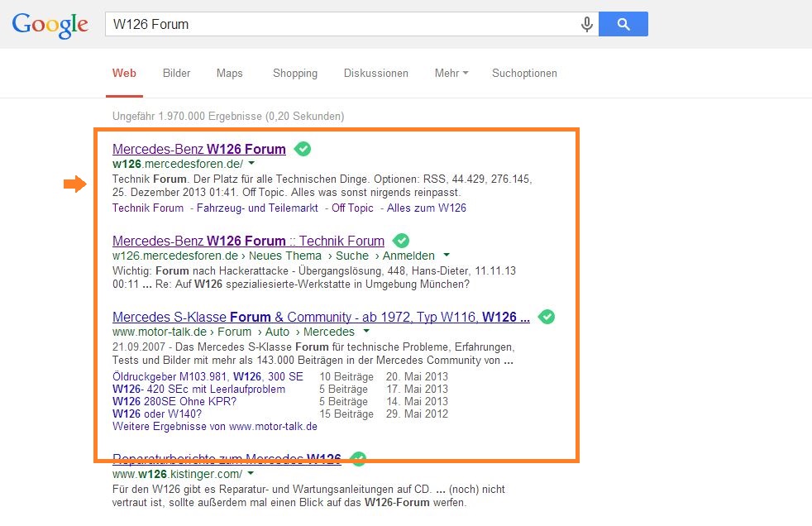Image resolution: width=812 pixels, height=526 pixels.
Task: Click '5 Beiträge' in the Leerlaufproblem row
Action: point(343,389)
